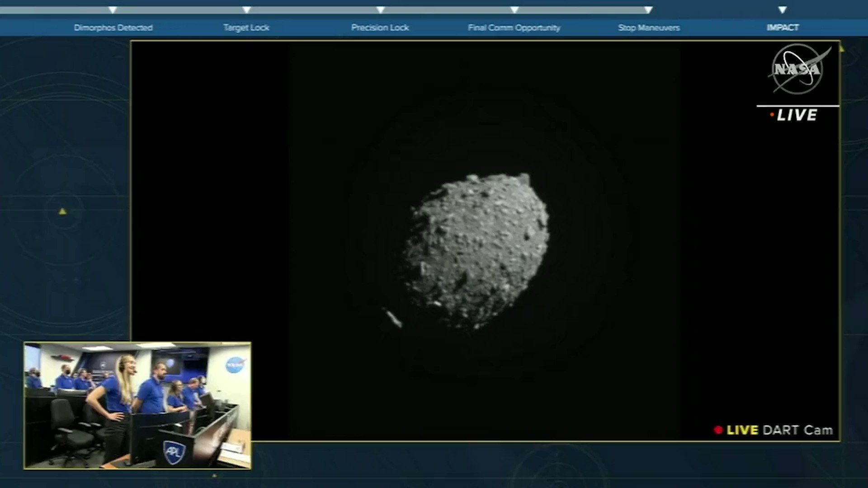This screenshot has width=868, height=488.
Task: Click the LIVE text button
Action: (x=797, y=115)
